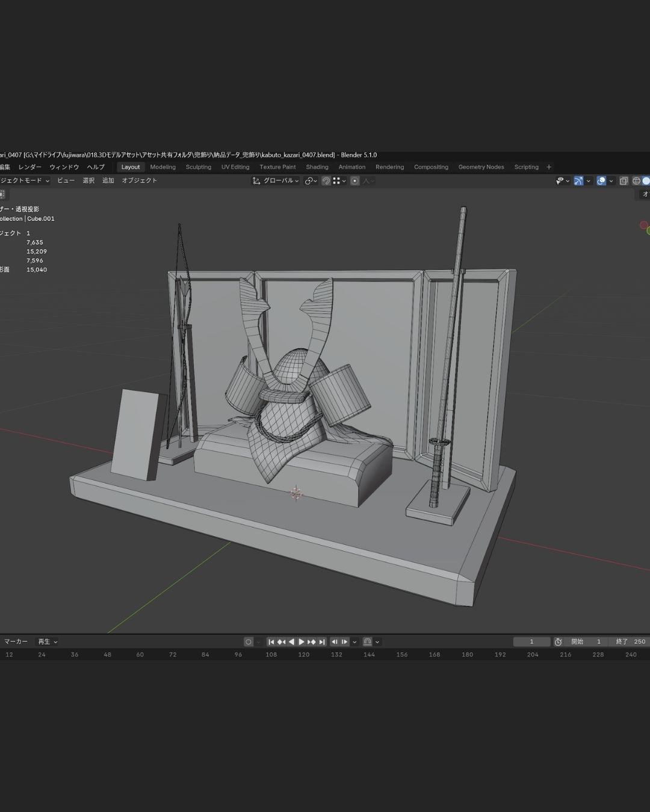This screenshot has width=650, height=812.
Task: Play the animation forward
Action: point(302,642)
